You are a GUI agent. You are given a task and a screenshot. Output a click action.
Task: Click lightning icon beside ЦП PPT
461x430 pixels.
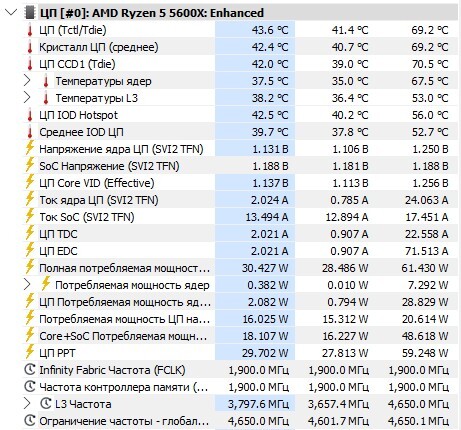[30, 352]
